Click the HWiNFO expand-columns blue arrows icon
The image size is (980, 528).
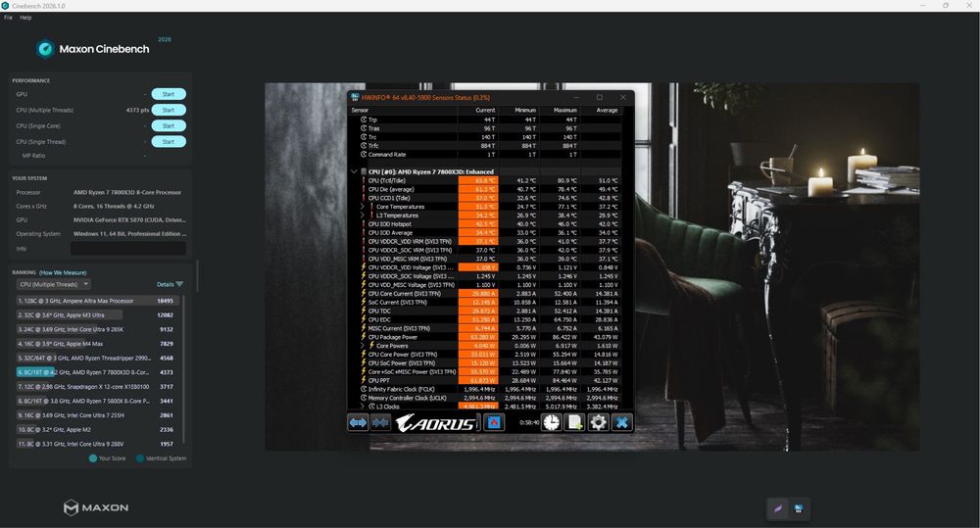(x=358, y=423)
